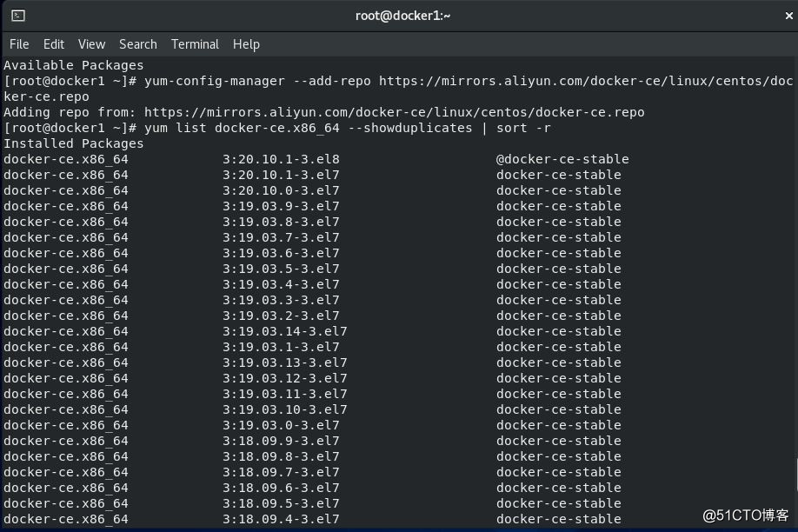Click version 3:18.09.9-3.el7

281,441
